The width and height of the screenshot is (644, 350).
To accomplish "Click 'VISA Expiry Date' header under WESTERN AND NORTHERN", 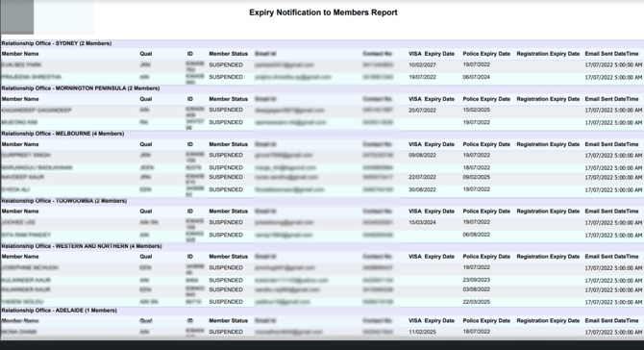I will click(x=432, y=257).
